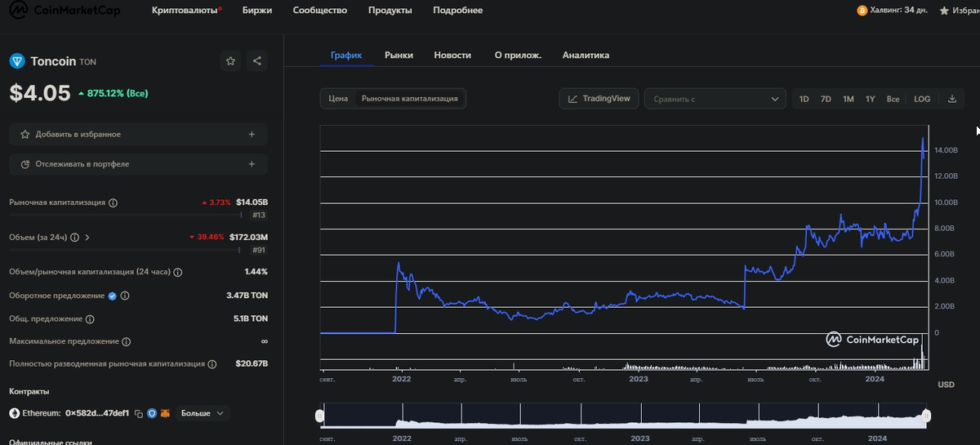Expand the Объем (за 24ч) chevron
Viewport: 980px width, 445px height.
tap(87, 238)
